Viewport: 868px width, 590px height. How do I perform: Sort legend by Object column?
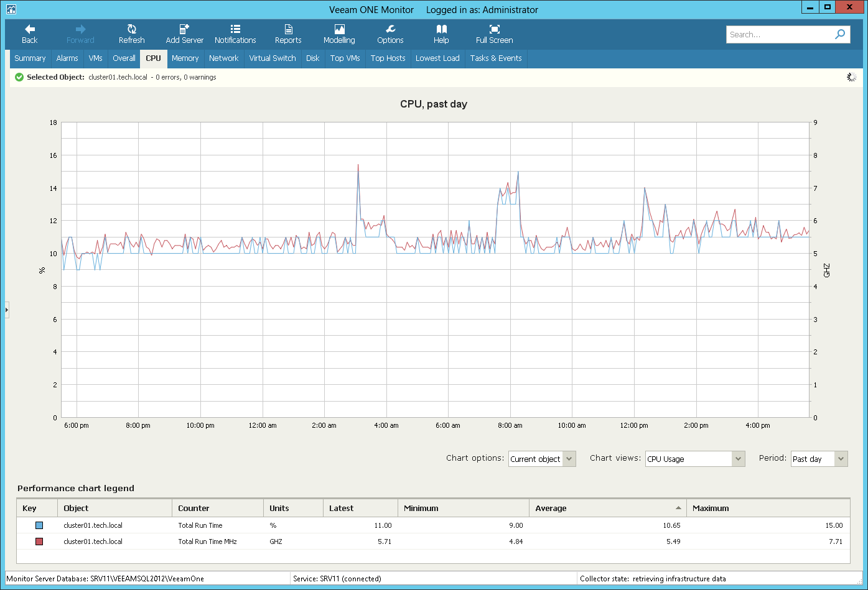pyautogui.click(x=114, y=508)
